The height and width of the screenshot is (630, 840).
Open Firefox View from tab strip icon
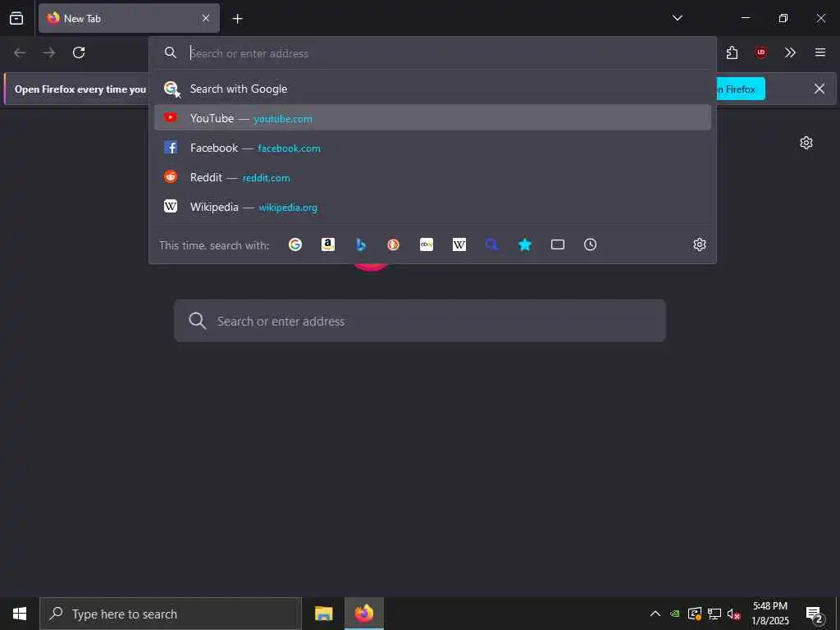16,18
